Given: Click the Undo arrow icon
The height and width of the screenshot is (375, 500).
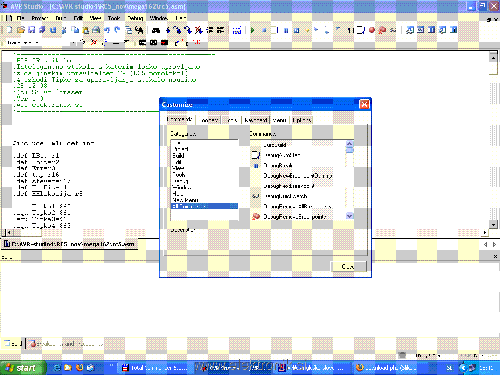Looking at the screenshot, I should (x=107, y=30).
